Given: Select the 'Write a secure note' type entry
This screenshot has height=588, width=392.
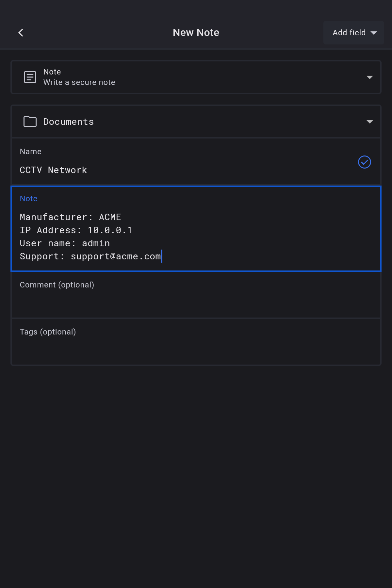Looking at the screenshot, I should pyautogui.click(x=79, y=82).
